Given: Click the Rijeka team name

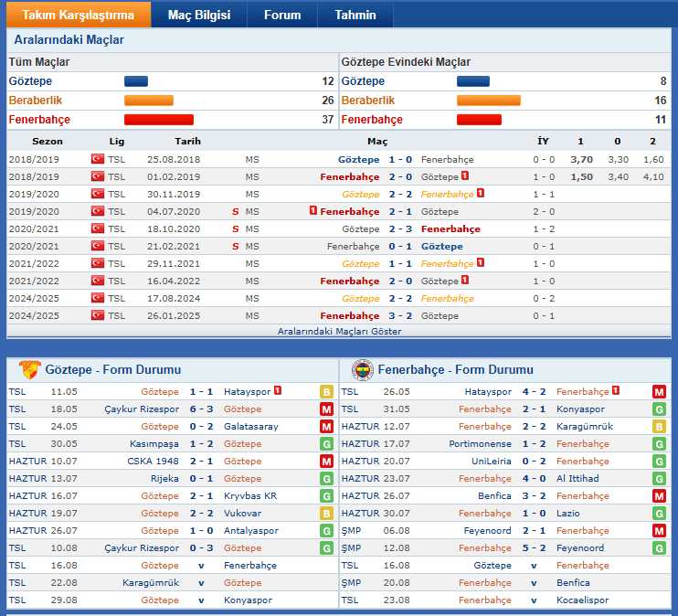Looking at the screenshot, I should 164,478.
